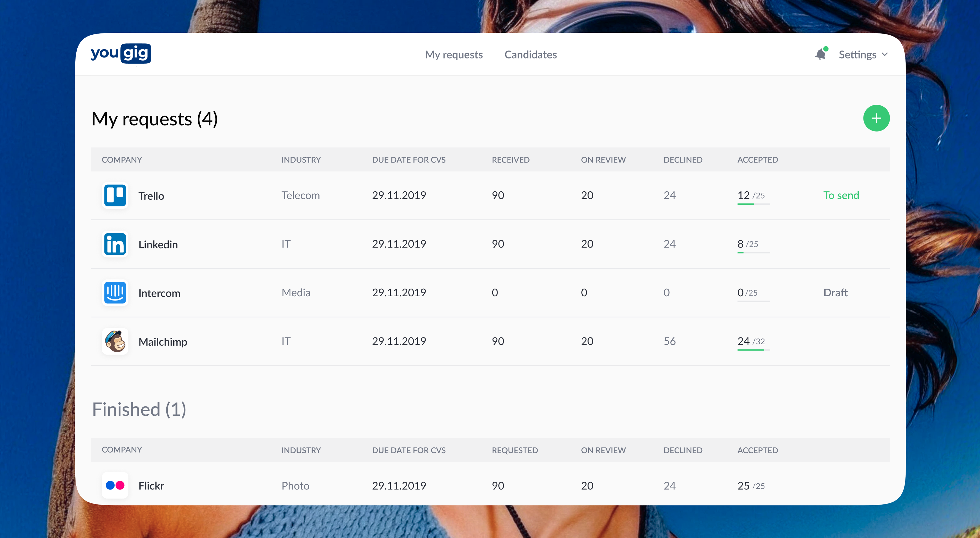Click the Flickr dots logo
980x538 pixels.
(x=115, y=485)
